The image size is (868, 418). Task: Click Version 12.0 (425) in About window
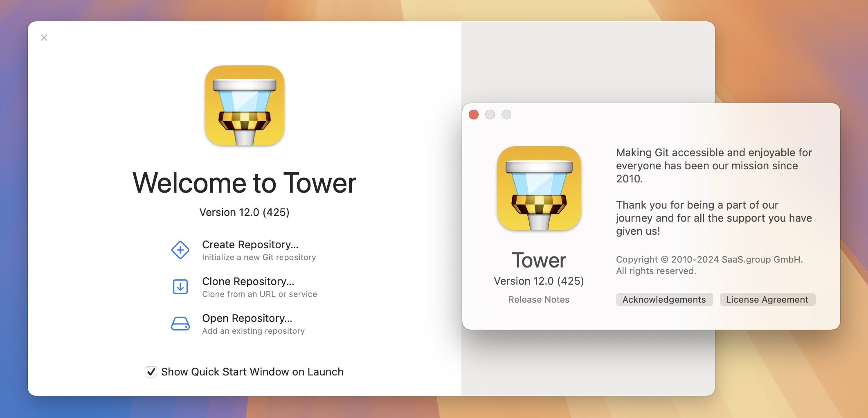point(539,281)
